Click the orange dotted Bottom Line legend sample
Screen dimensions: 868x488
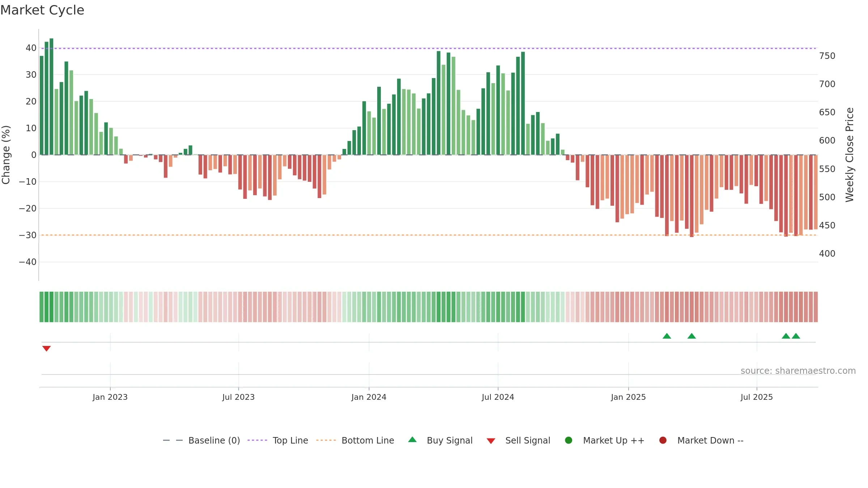[x=326, y=440]
